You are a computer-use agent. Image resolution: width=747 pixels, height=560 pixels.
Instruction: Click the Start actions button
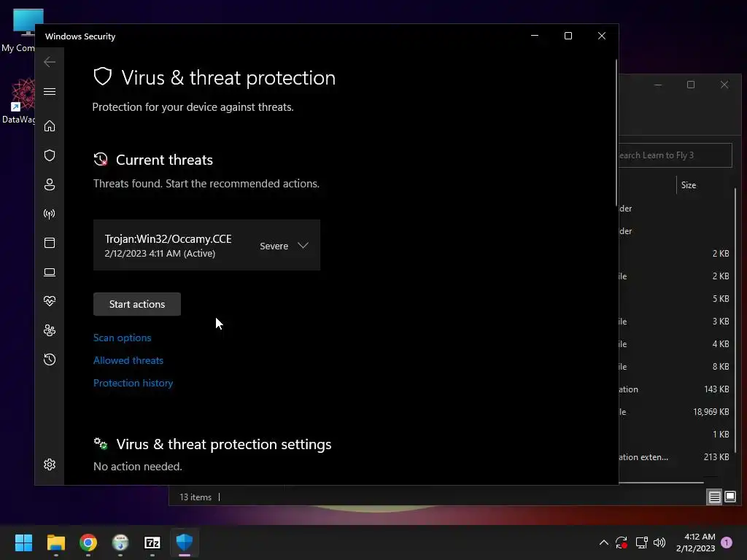(137, 304)
